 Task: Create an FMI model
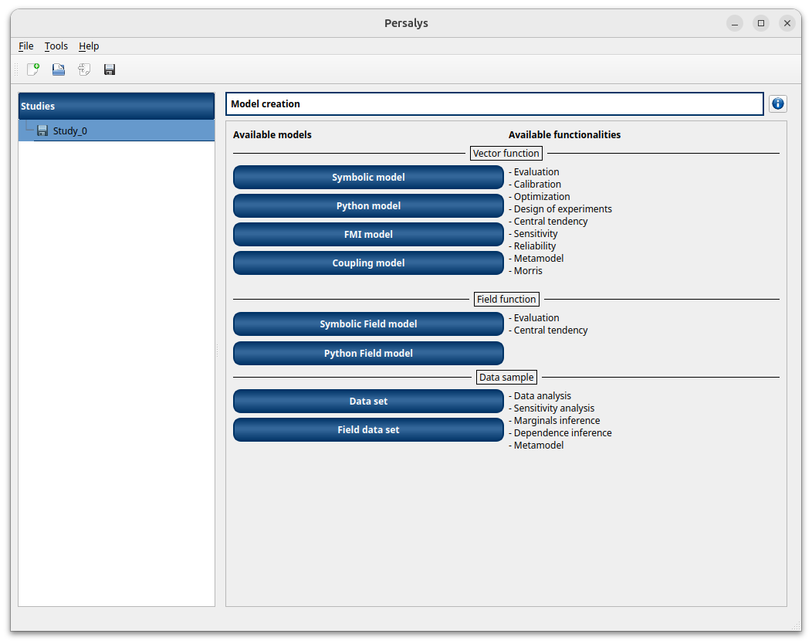(368, 234)
